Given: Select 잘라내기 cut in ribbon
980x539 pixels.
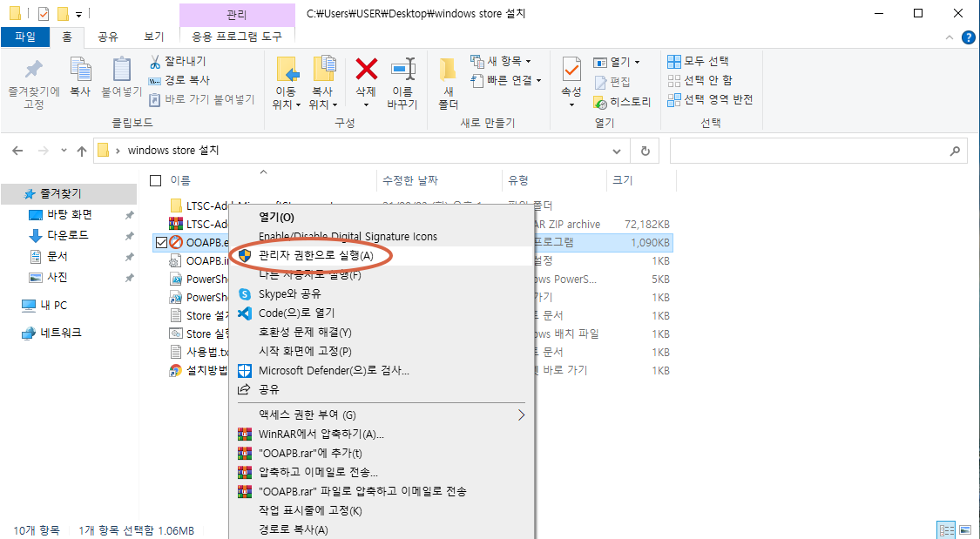Looking at the screenshot, I should 178,61.
